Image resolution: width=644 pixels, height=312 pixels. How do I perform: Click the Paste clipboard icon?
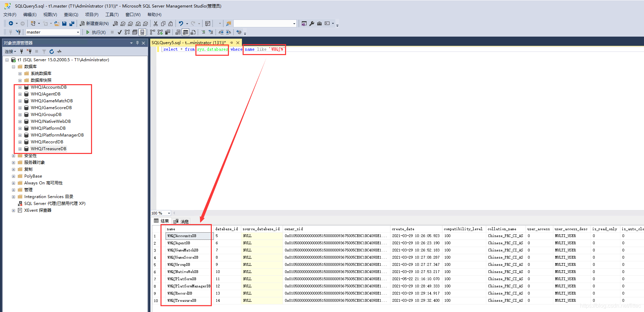[170, 24]
